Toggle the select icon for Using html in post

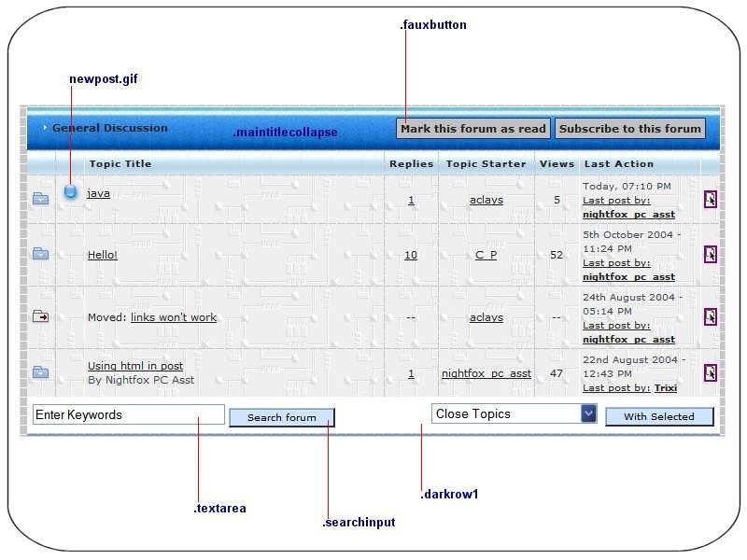[x=710, y=372]
